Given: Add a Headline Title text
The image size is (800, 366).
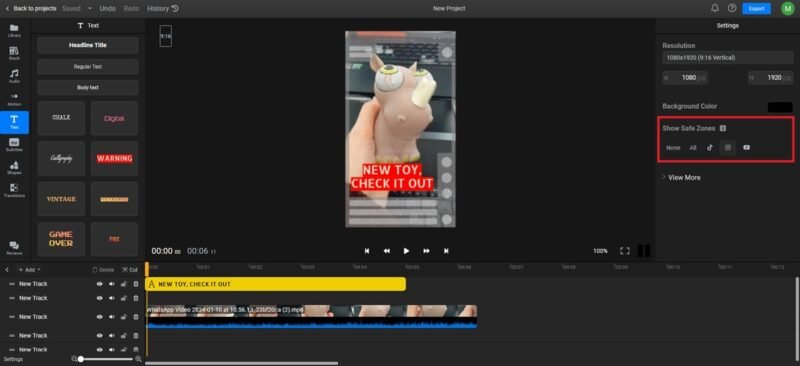Looking at the screenshot, I should pyautogui.click(x=88, y=45).
